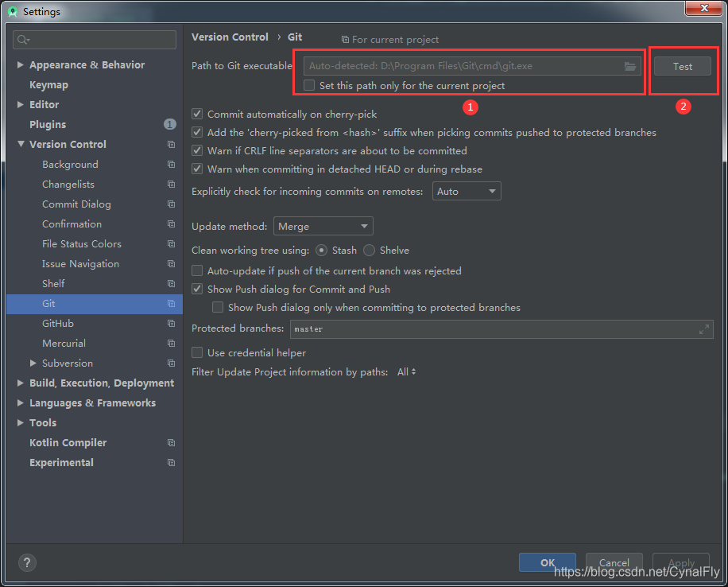
Task: Click project-level icon beside Mercurial
Action: (x=172, y=344)
